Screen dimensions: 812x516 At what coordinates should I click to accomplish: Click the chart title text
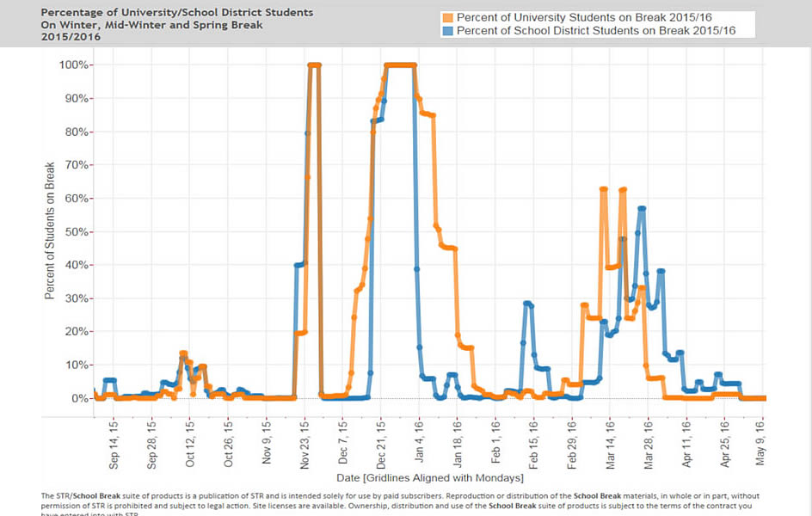coord(177,24)
